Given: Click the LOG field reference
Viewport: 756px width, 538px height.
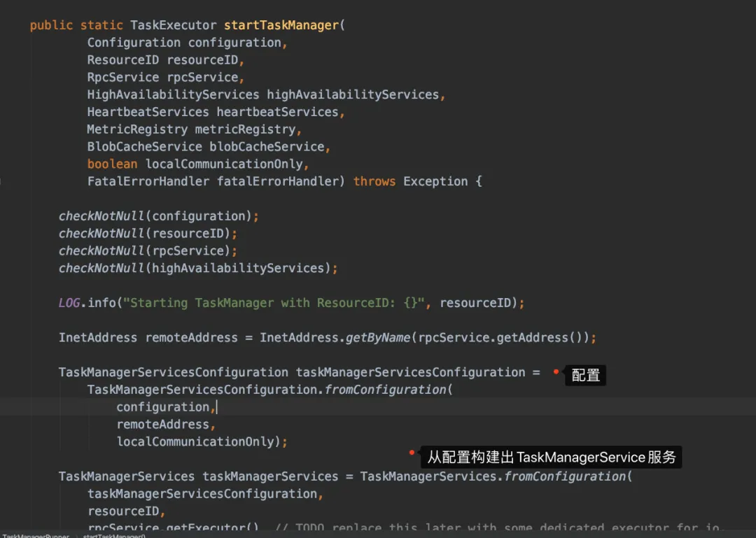Looking at the screenshot, I should coord(69,303).
